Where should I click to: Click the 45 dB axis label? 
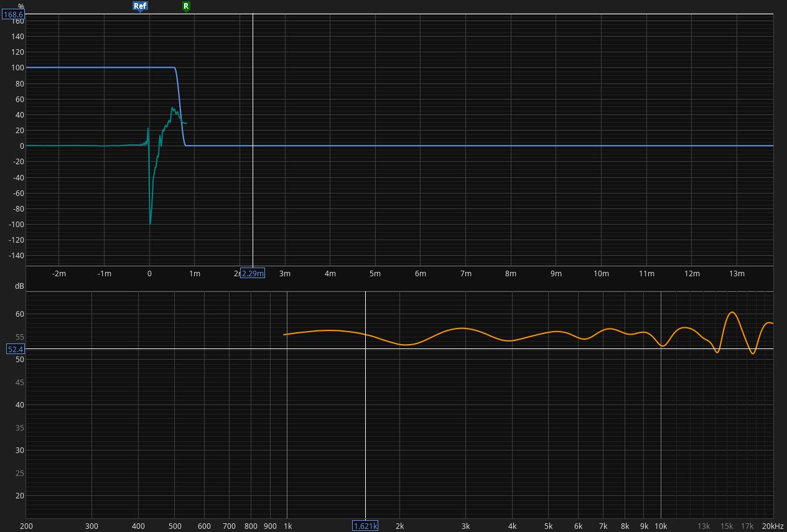coord(20,382)
